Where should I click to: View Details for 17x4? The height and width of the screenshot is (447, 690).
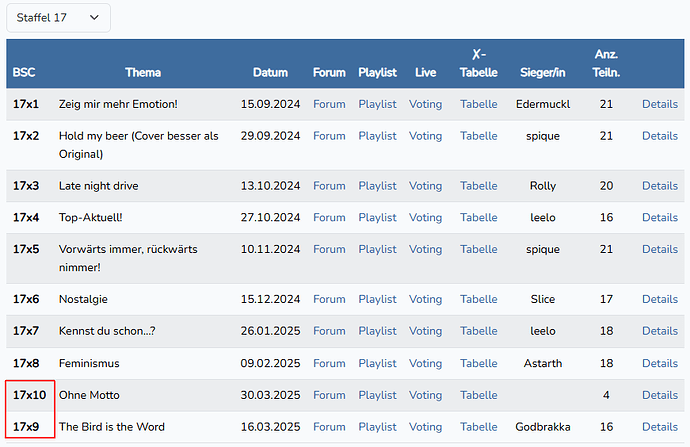pyautogui.click(x=660, y=218)
